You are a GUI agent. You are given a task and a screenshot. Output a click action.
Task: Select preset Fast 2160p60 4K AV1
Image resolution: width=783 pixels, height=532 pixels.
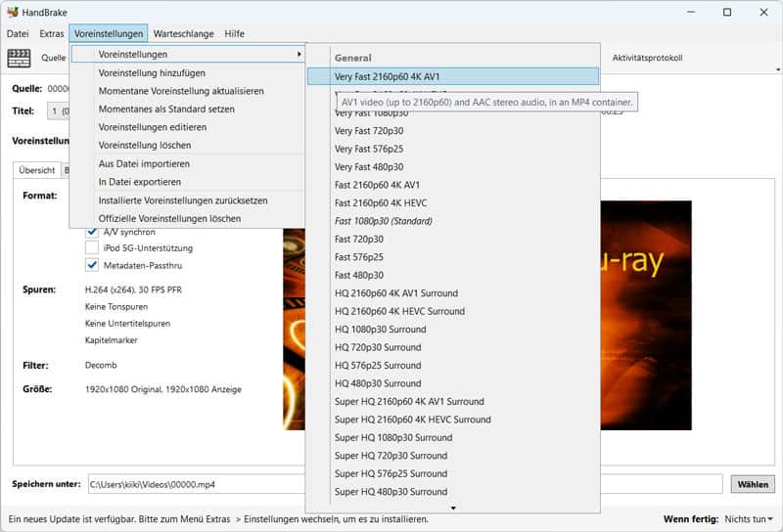[453, 185]
